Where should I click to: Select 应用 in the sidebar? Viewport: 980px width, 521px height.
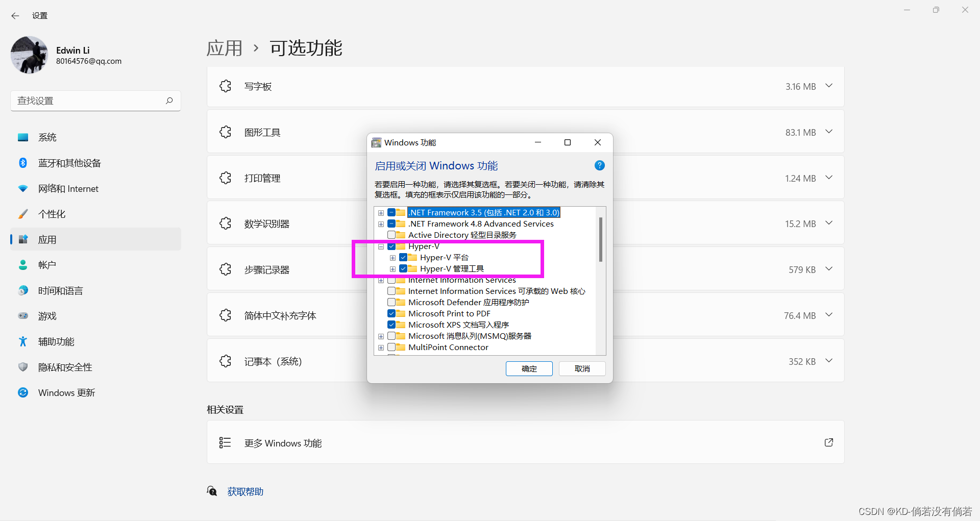[95, 239]
